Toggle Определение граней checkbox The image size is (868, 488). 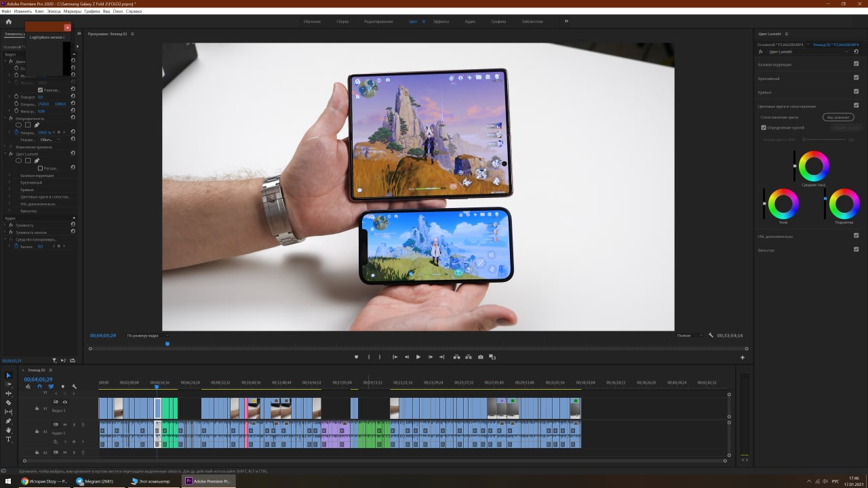click(764, 127)
